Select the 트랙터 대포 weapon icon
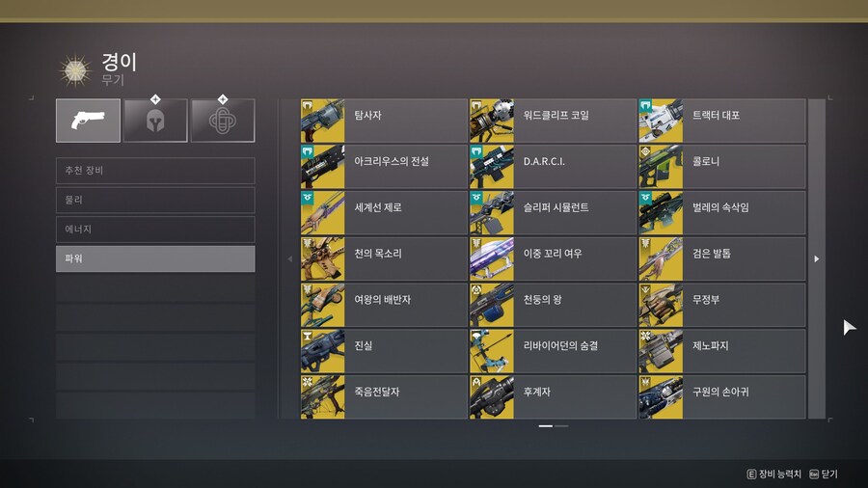 (661, 121)
